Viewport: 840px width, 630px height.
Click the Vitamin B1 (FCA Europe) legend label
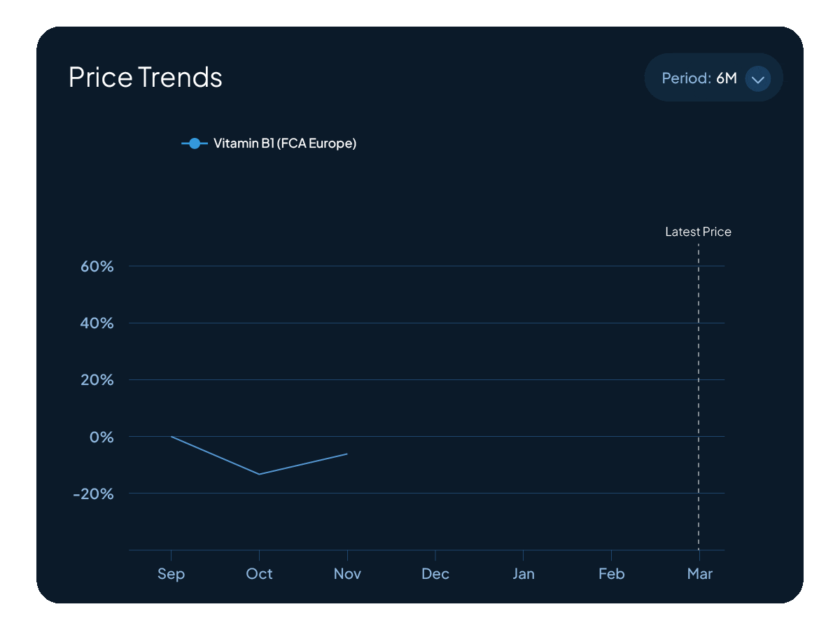point(285,143)
